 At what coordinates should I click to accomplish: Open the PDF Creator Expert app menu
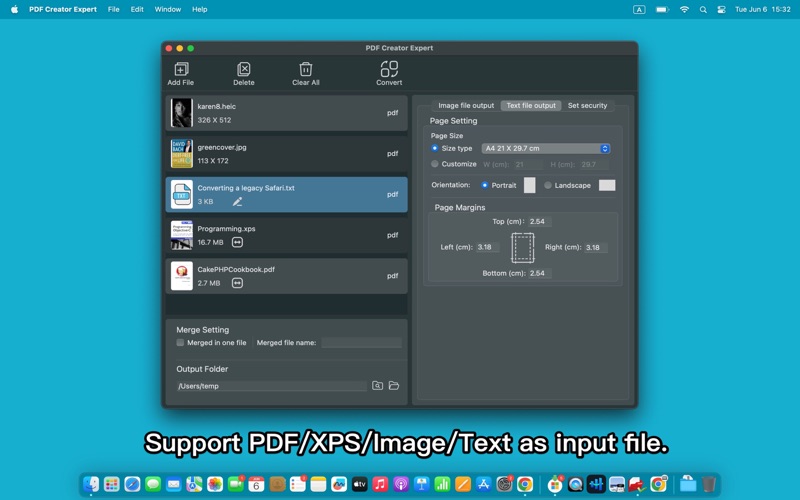point(63,9)
